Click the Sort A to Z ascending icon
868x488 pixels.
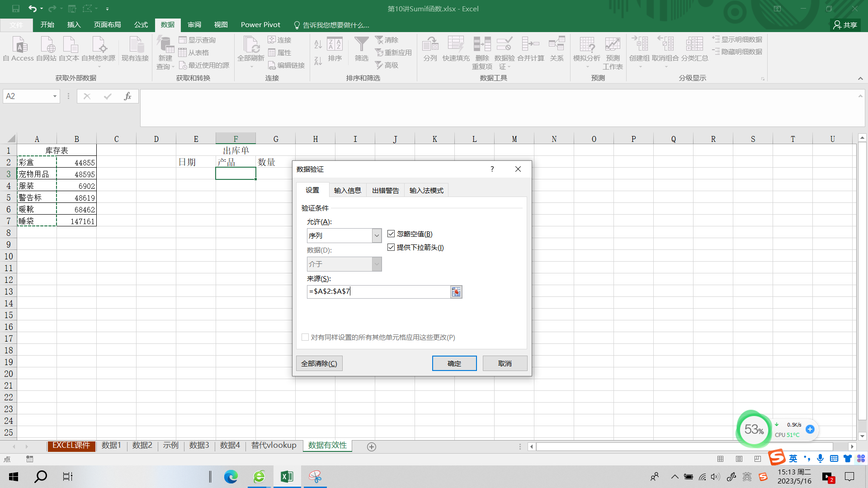coord(318,44)
